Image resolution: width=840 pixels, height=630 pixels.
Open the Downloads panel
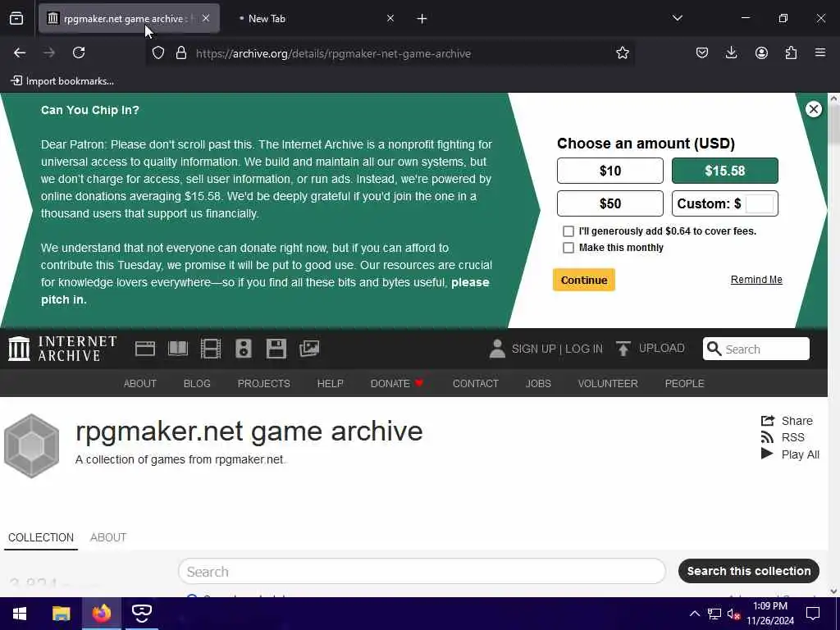click(x=731, y=52)
